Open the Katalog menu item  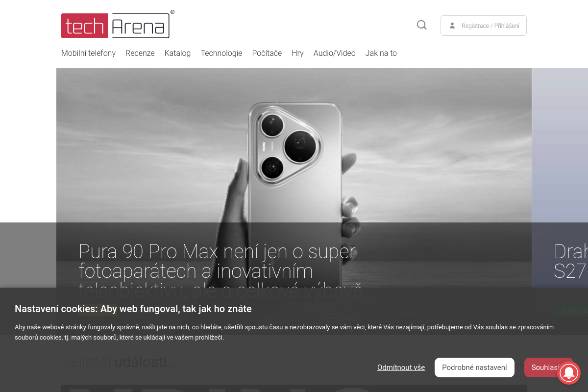(x=177, y=53)
